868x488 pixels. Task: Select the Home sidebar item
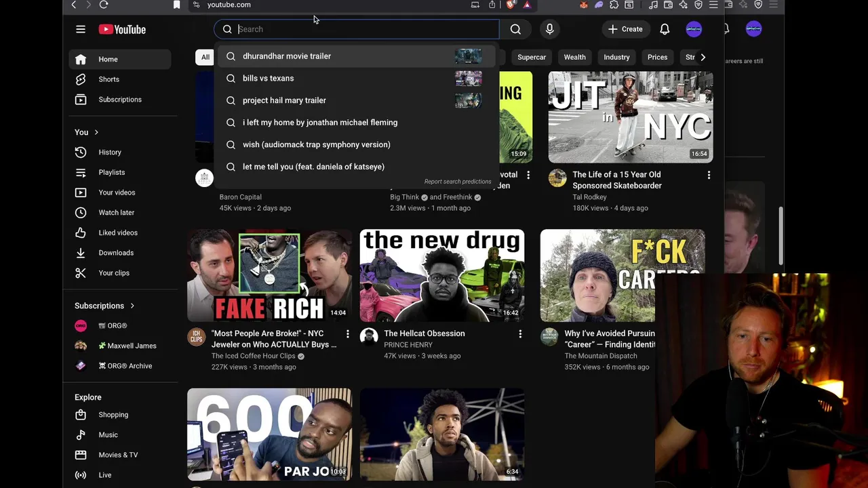click(x=120, y=60)
